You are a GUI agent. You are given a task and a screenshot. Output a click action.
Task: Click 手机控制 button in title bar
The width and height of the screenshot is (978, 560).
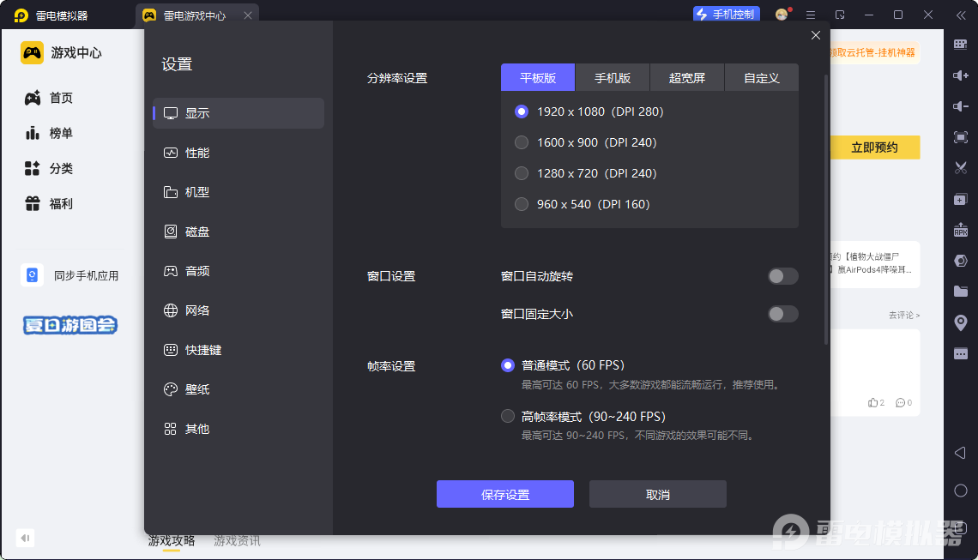point(727,15)
